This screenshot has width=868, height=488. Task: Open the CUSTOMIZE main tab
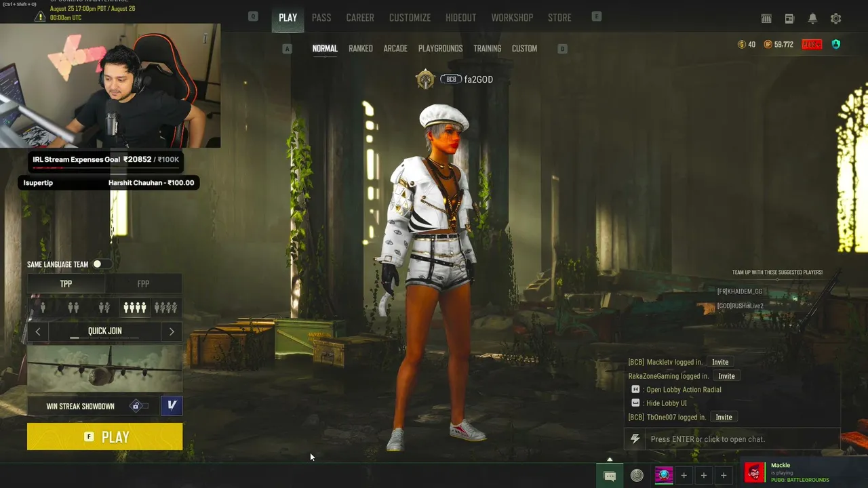[x=410, y=18]
